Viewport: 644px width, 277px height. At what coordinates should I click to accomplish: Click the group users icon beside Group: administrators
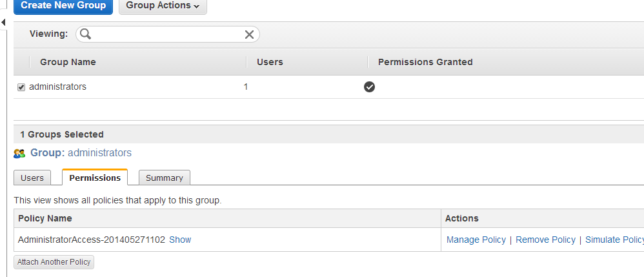(19, 154)
